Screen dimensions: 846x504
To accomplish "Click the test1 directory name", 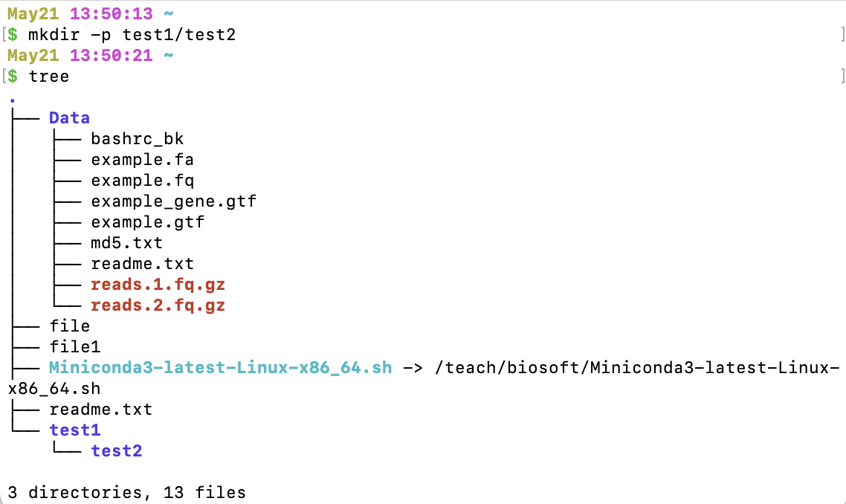I will click(x=74, y=430).
